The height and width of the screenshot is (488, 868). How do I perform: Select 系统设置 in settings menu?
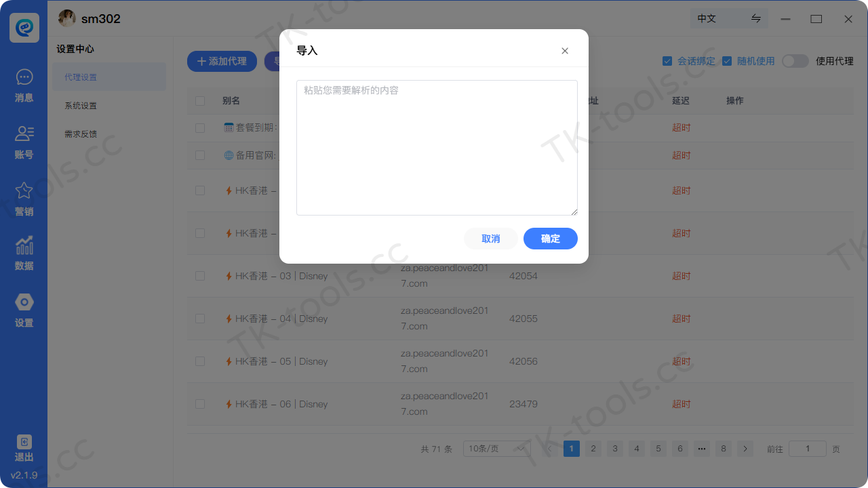[109, 106]
